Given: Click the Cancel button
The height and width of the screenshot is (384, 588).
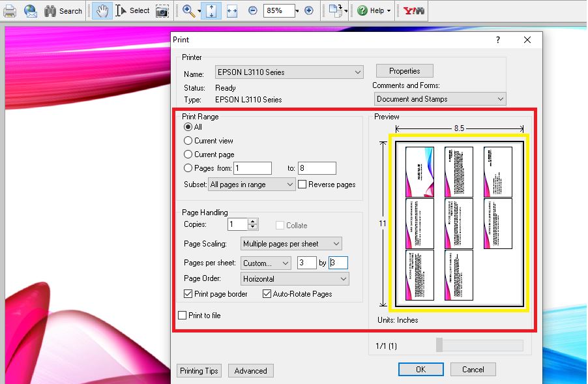Looking at the screenshot, I should (473, 370).
